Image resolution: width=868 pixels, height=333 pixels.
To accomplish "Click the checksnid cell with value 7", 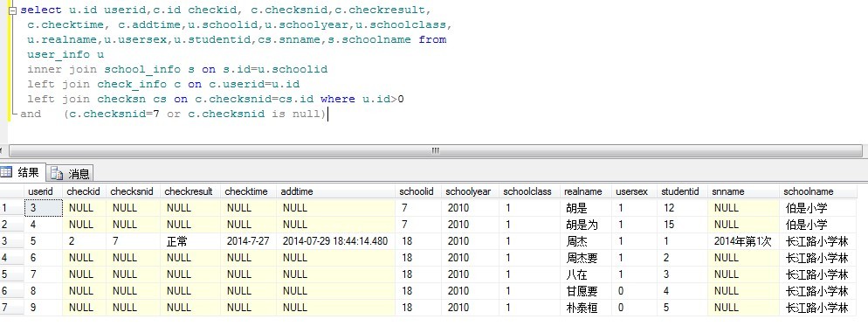I will [x=133, y=241].
